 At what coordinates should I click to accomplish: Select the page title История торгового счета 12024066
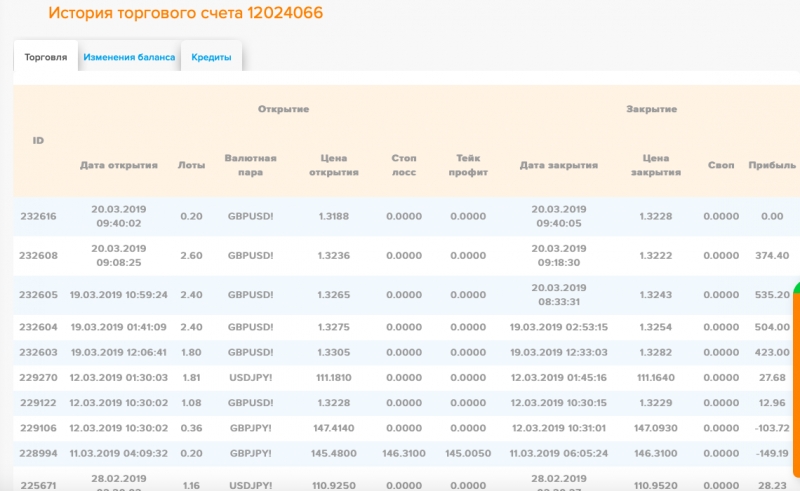pos(185,13)
